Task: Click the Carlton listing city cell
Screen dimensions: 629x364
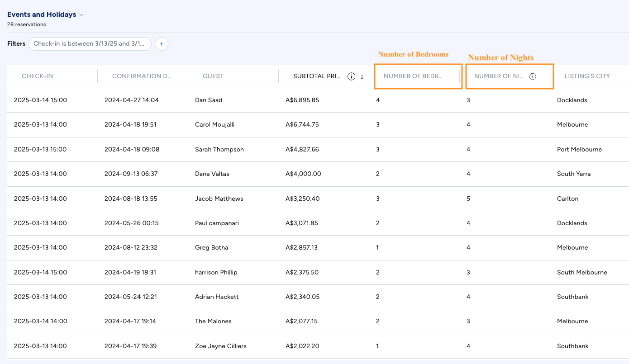Action: (567, 199)
